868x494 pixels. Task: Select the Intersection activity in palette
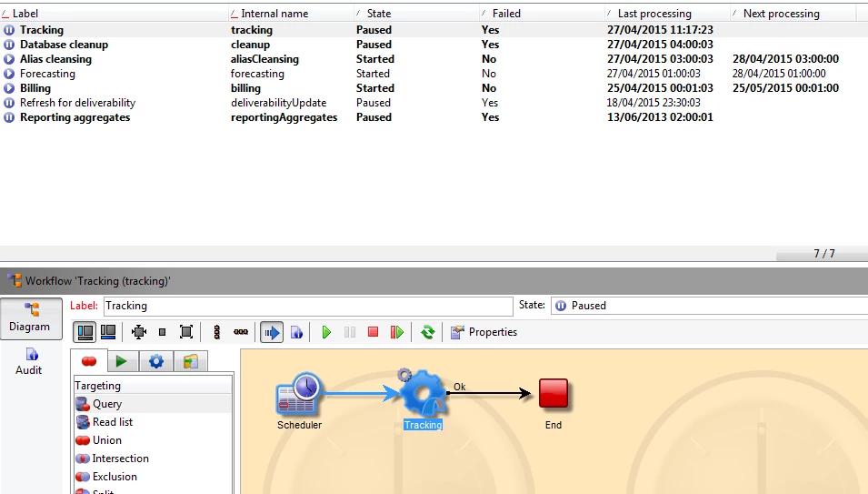[x=152, y=459]
